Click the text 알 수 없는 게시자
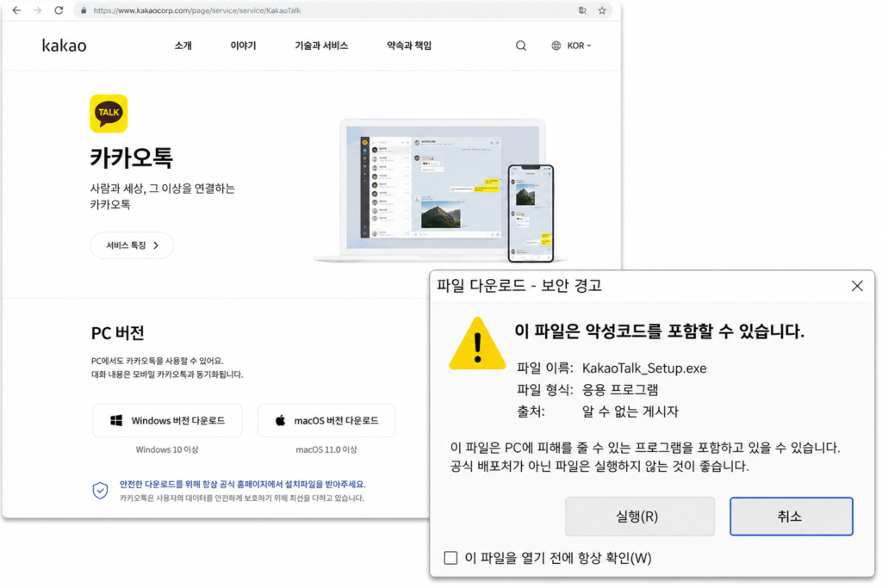Image resolution: width=882 pixels, height=588 pixels. [630, 412]
